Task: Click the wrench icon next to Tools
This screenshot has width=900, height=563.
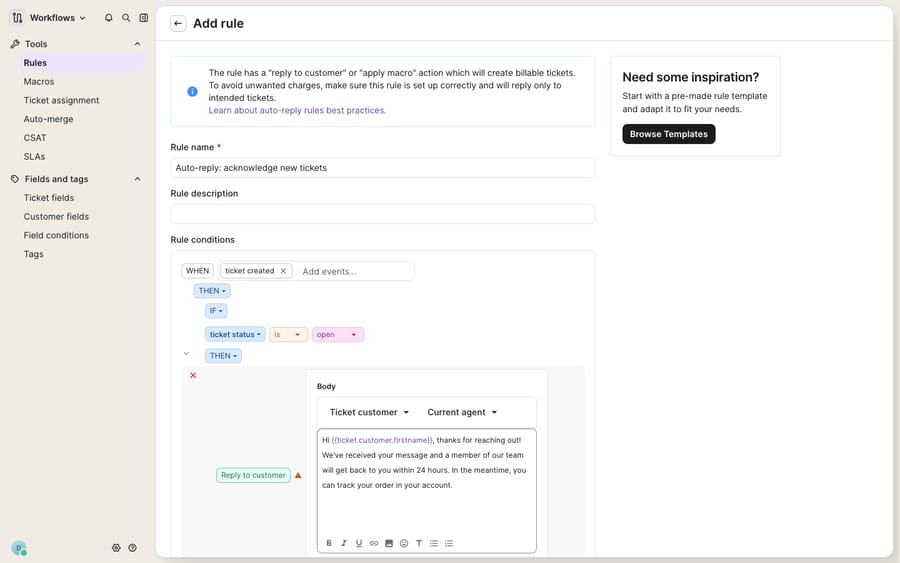Action: coord(15,44)
